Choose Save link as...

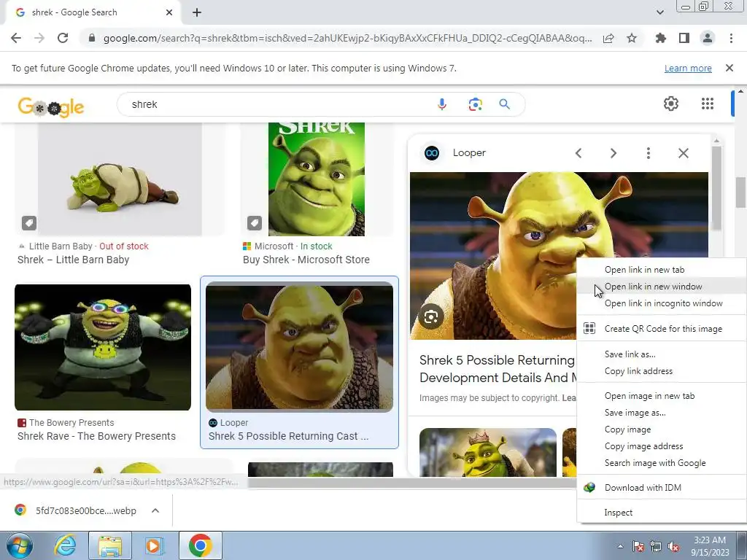662,354
